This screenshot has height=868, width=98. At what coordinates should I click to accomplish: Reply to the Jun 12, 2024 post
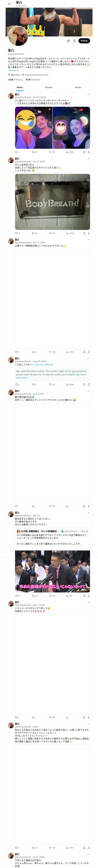click(x=16, y=352)
